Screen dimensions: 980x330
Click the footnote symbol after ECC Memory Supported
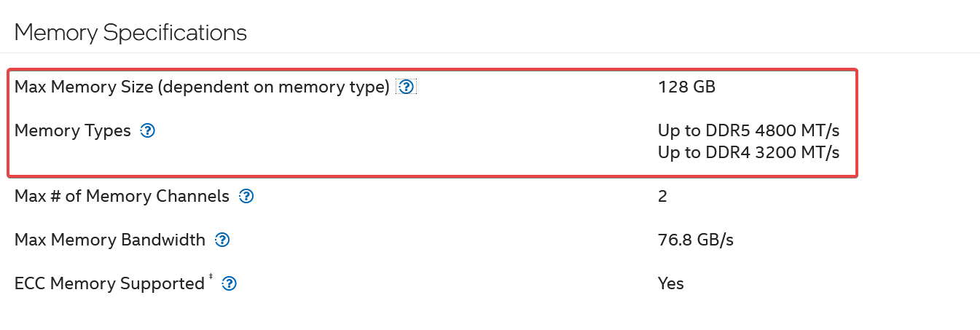tap(211, 277)
